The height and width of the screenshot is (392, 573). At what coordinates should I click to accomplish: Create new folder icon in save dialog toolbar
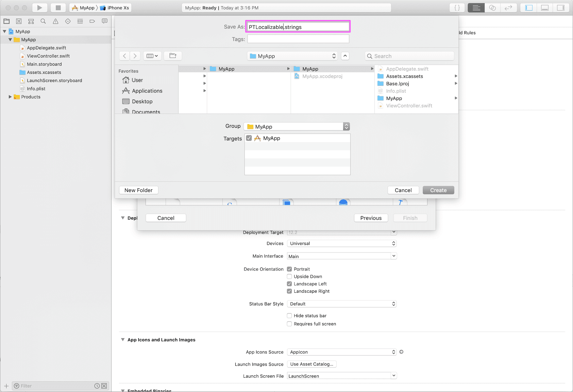tap(173, 56)
